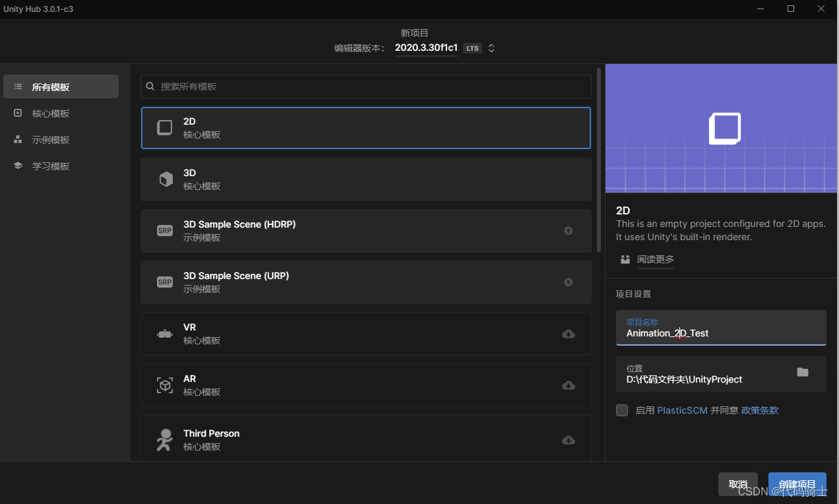
Task: Select the AR template row
Action: (x=366, y=385)
